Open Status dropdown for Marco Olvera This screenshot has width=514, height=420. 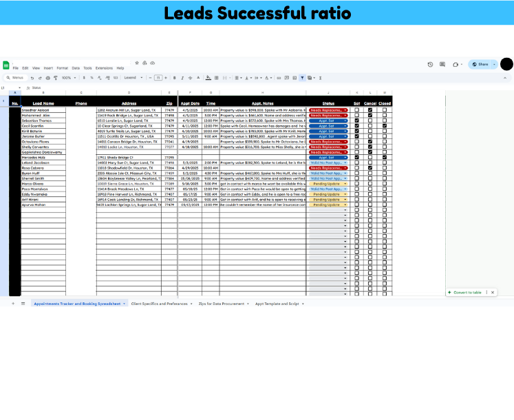click(345, 184)
